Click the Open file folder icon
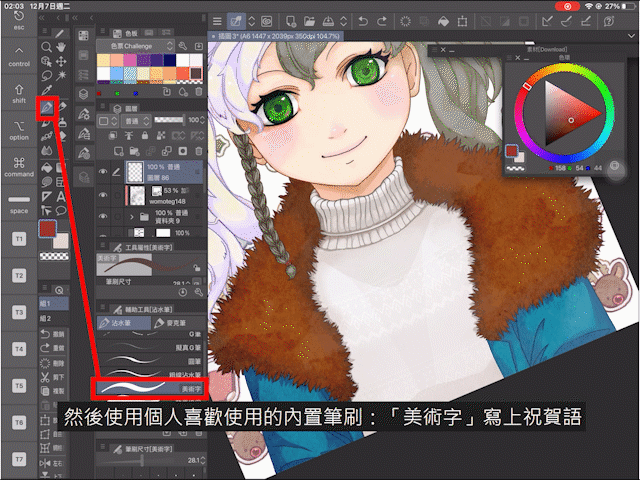Screen dimensions: 640x480 point(310,21)
